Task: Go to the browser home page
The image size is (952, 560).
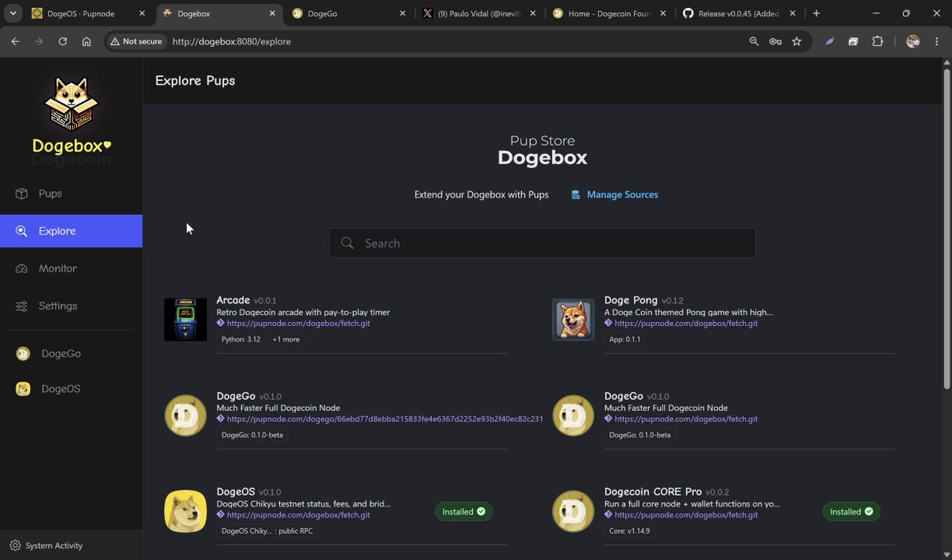Action: tap(86, 41)
